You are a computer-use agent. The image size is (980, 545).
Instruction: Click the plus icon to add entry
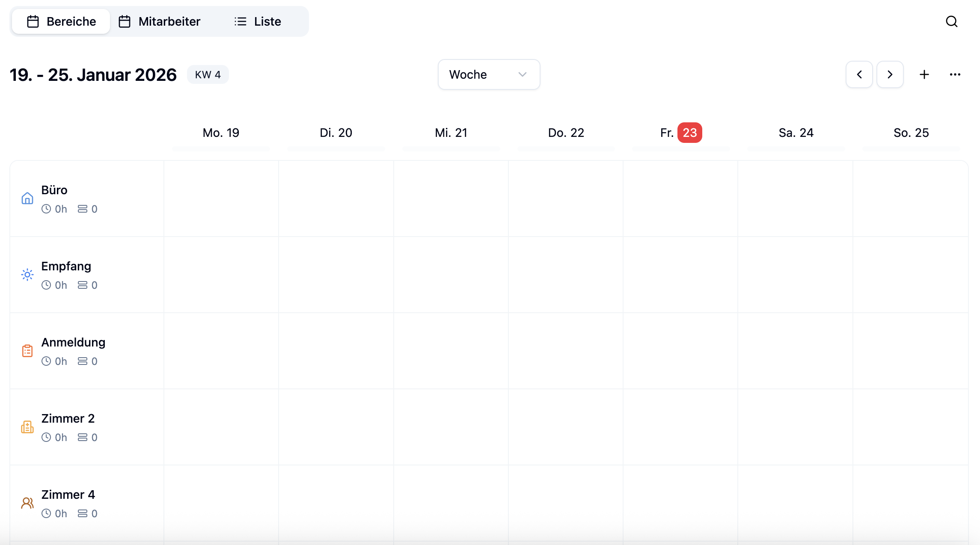tap(924, 74)
